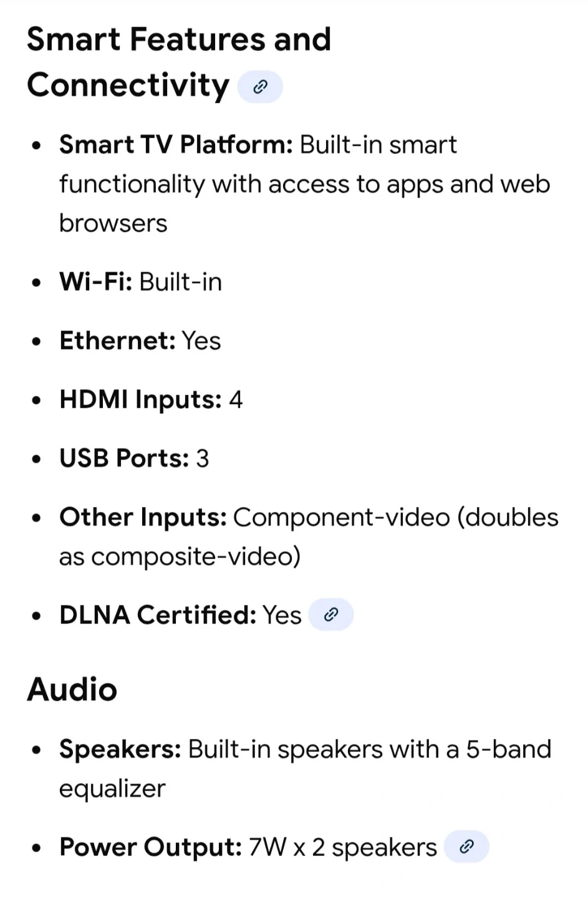The width and height of the screenshot is (588, 898).
Task: Click the DLNA Certified label
Action: click(158, 615)
